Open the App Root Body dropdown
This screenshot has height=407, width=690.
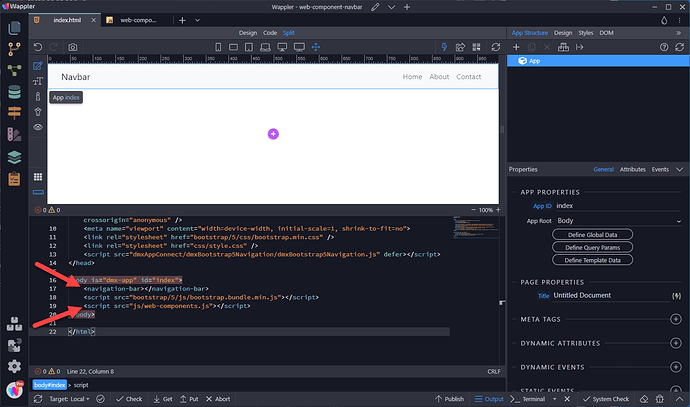pyautogui.click(x=618, y=221)
